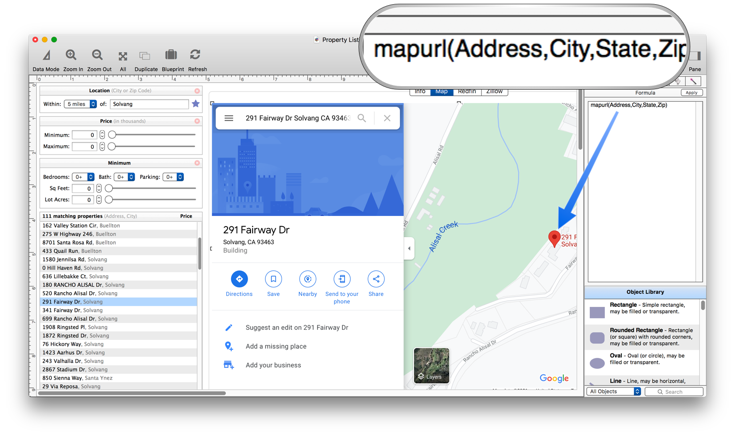The width and height of the screenshot is (735, 437).
Task: Click the Sq Feet slider handle
Action: 109,188
